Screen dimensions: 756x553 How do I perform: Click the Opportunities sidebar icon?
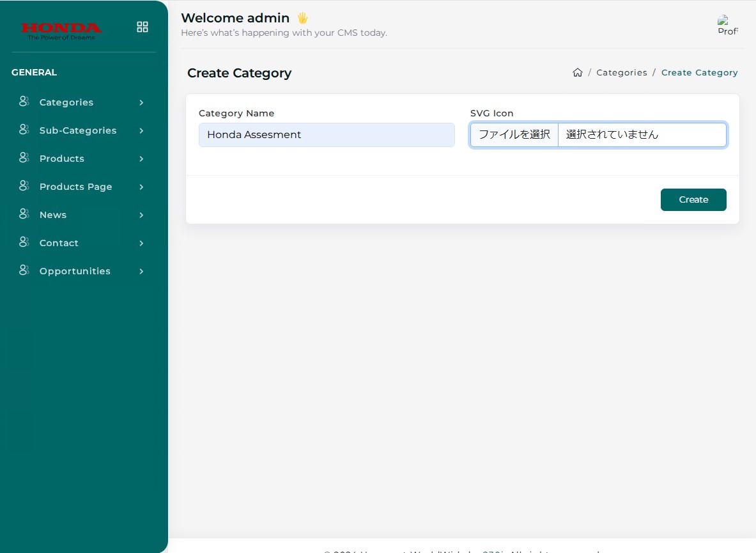tap(24, 270)
